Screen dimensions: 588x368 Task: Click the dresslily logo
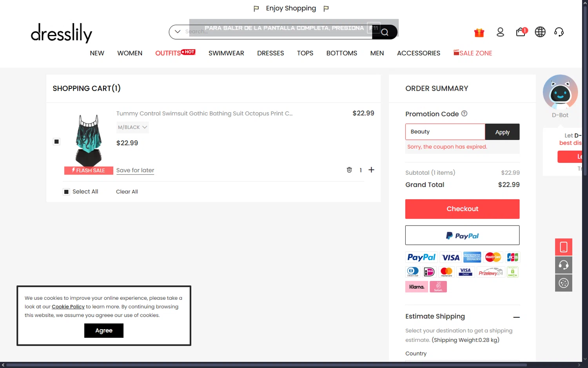tap(62, 33)
